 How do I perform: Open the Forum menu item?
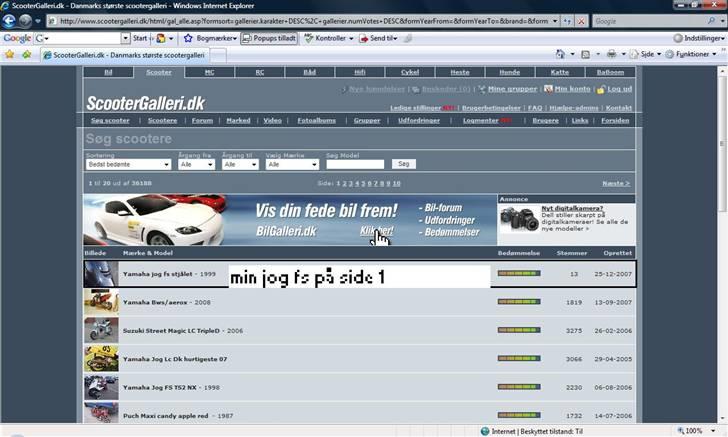click(202, 120)
